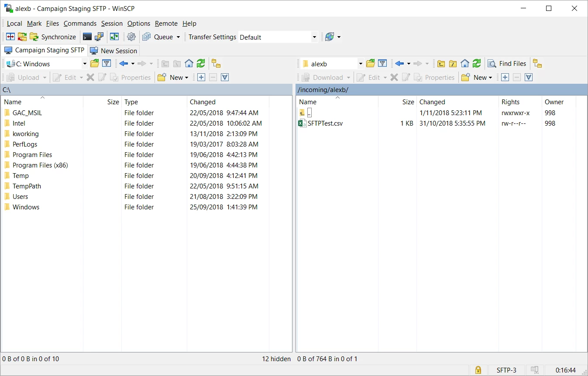Toggle local directory tree icon
Image resolution: width=588 pixels, height=376 pixels.
(216, 64)
